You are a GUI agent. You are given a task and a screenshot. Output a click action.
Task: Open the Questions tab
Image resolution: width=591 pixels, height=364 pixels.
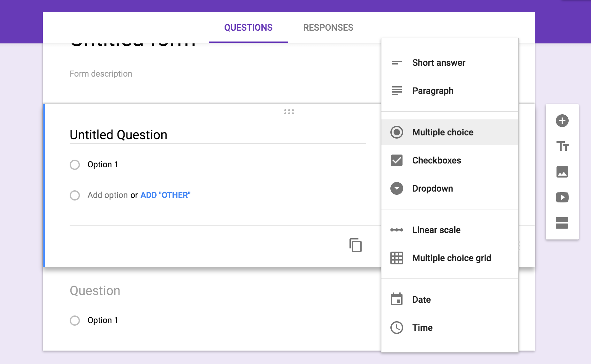tap(248, 27)
